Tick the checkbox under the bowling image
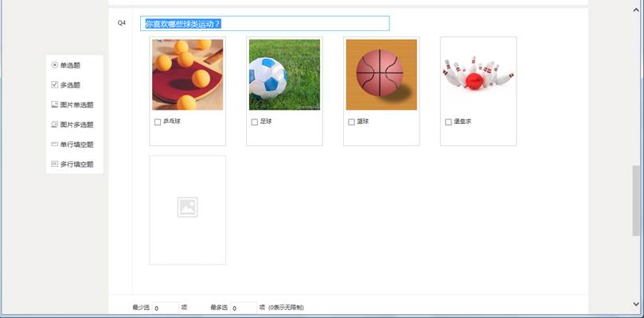 click(448, 122)
